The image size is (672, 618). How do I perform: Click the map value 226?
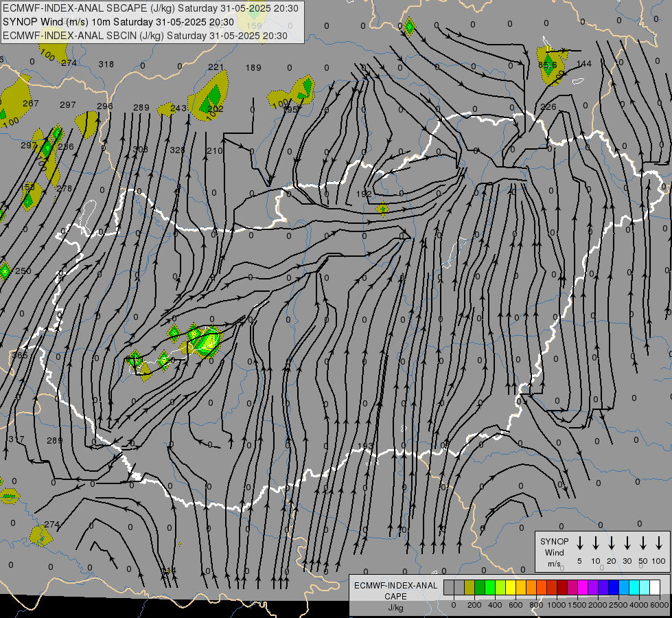[x=548, y=106]
